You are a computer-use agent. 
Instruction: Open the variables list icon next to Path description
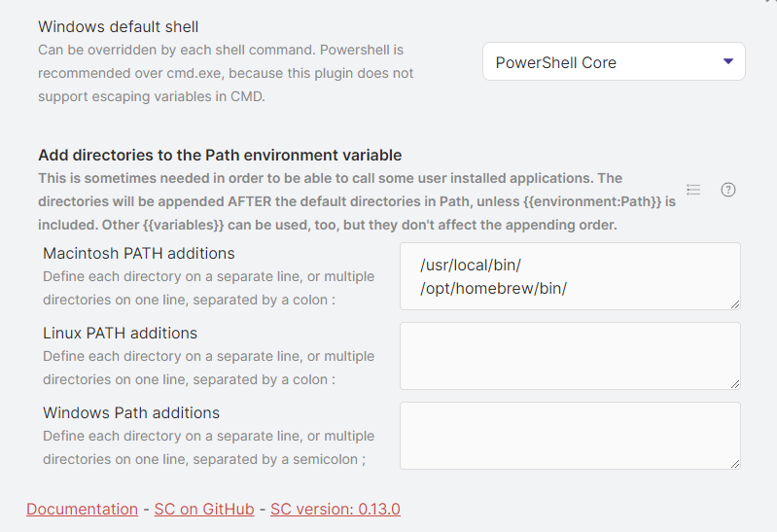pyautogui.click(x=693, y=190)
